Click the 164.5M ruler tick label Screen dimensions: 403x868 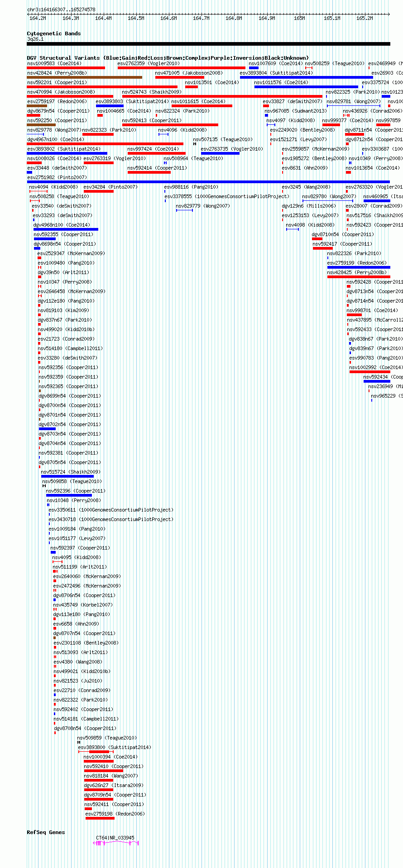tap(136, 18)
